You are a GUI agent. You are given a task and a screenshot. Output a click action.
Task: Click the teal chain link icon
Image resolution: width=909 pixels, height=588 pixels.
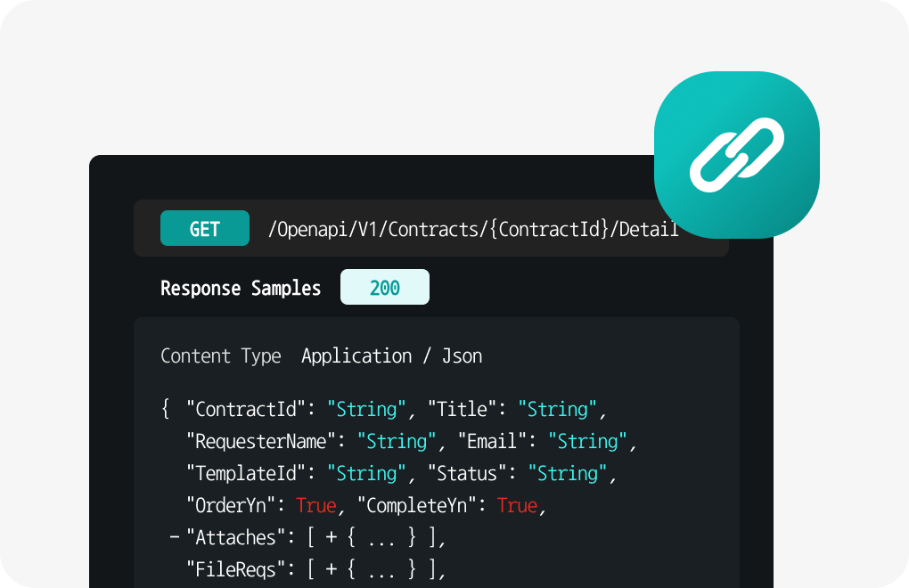coord(737,155)
